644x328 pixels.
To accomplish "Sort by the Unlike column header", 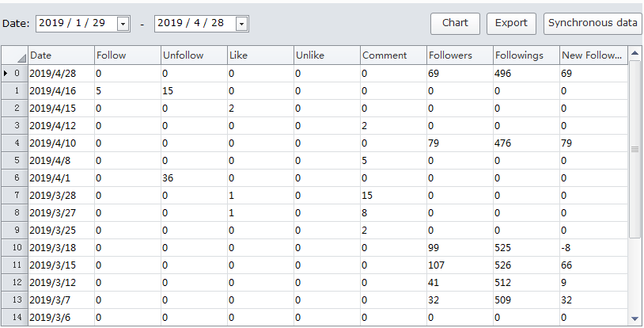I will tap(328, 55).
